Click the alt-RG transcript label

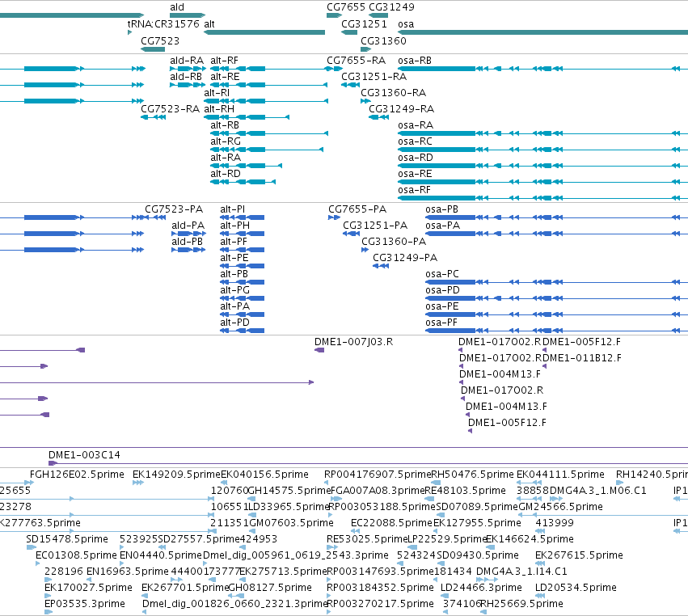226,141
